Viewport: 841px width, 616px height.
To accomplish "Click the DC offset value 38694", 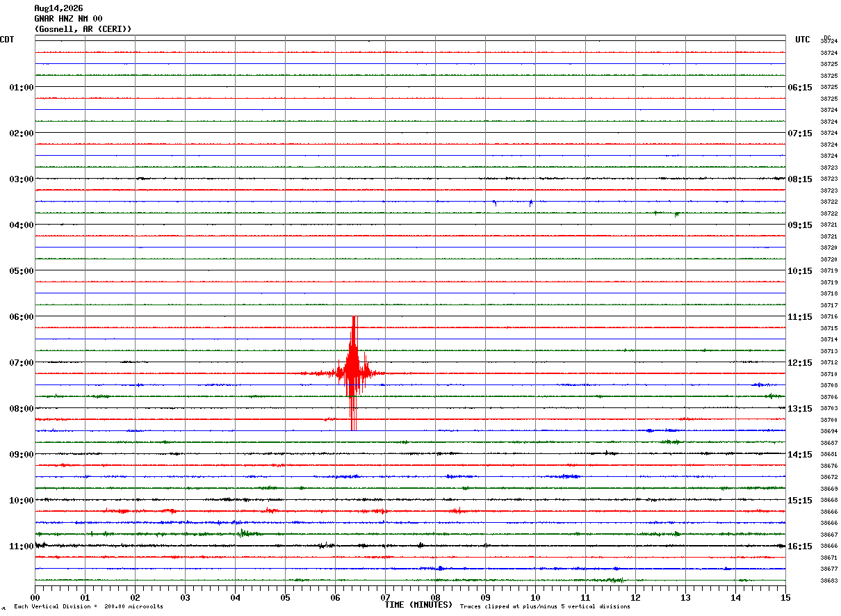I will (829, 432).
